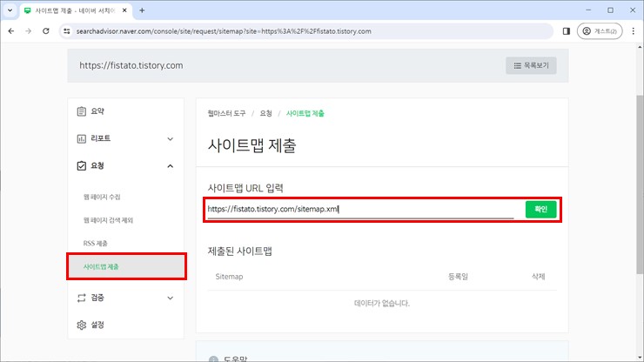Open the Chrome three-dot menu
Viewport: 644px width, 362px height.
coord(633,31)
